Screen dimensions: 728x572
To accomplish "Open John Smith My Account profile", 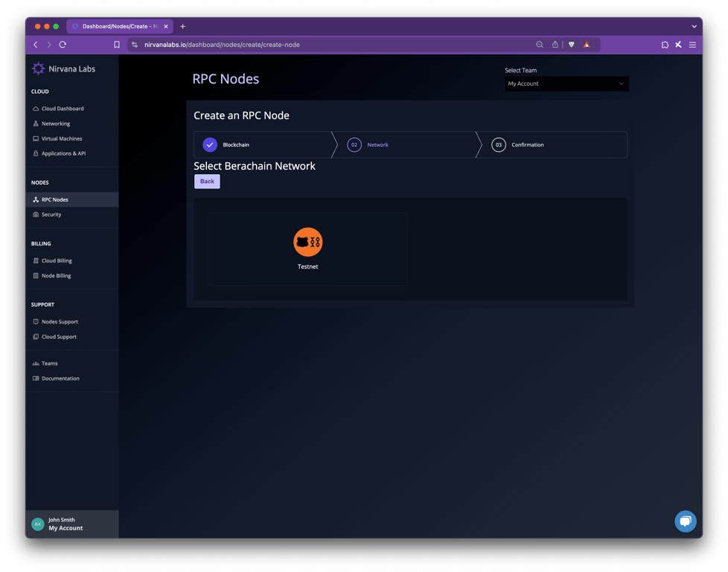I will 72,524.
